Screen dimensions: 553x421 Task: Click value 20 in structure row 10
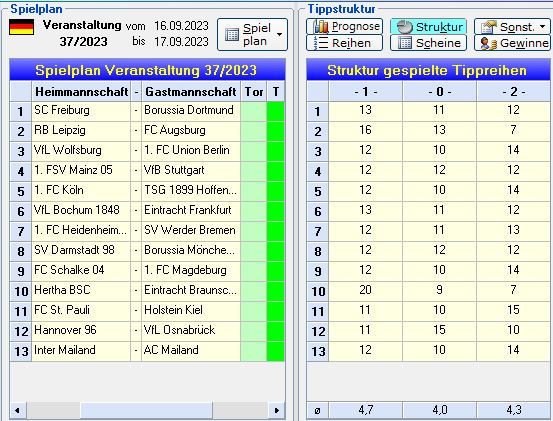366,291
